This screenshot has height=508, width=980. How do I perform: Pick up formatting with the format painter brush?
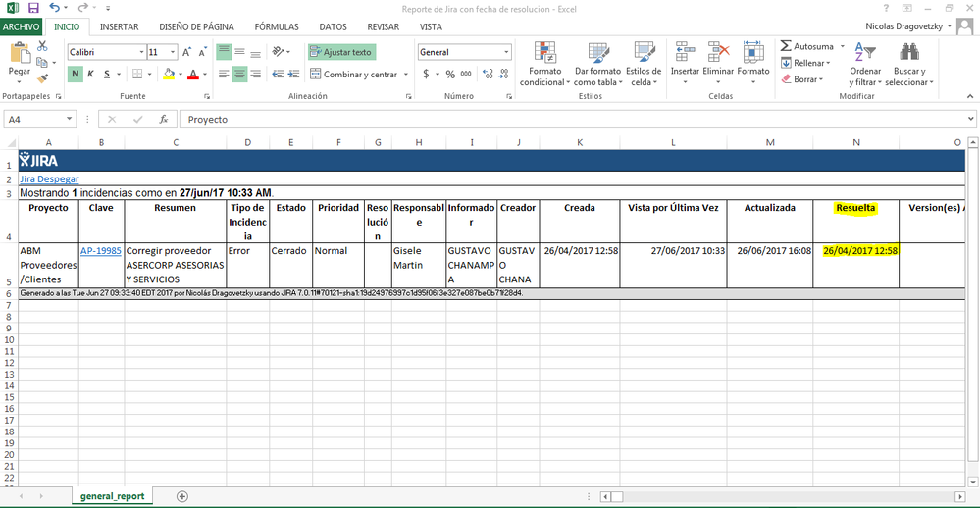pyautogui.click(x=42, y=78)
